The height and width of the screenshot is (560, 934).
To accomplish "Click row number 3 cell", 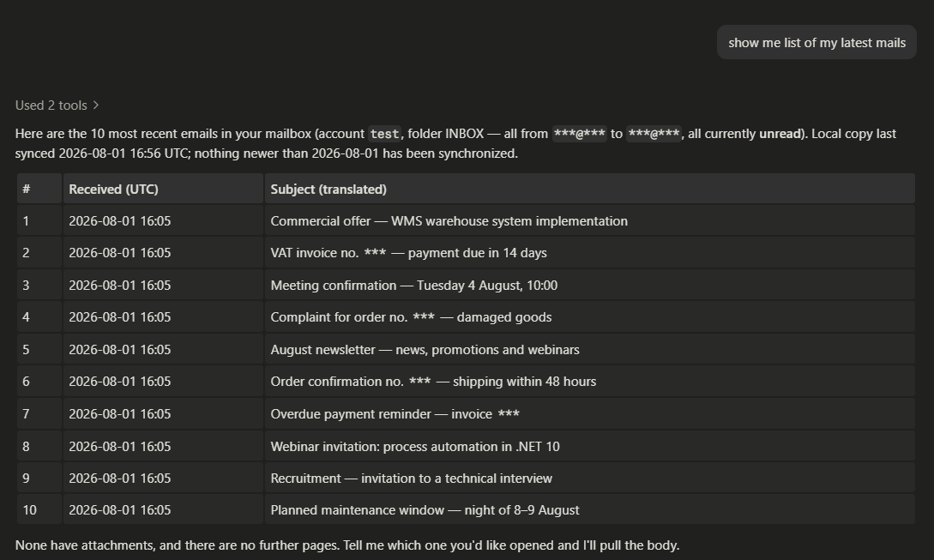I will coord(39,286).
